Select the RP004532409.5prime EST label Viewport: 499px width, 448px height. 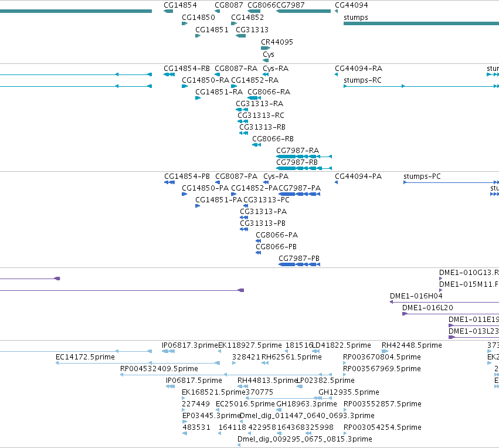point(159,369)
